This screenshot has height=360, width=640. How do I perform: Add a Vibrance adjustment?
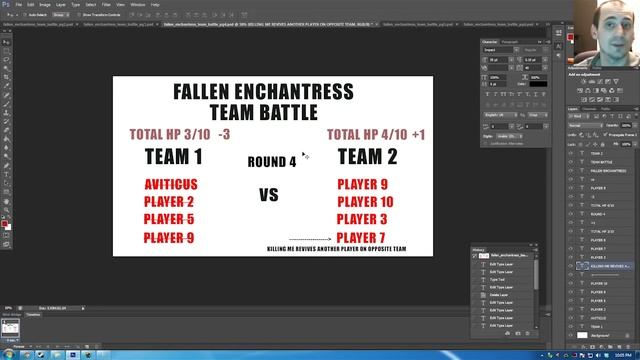(616, 82)
